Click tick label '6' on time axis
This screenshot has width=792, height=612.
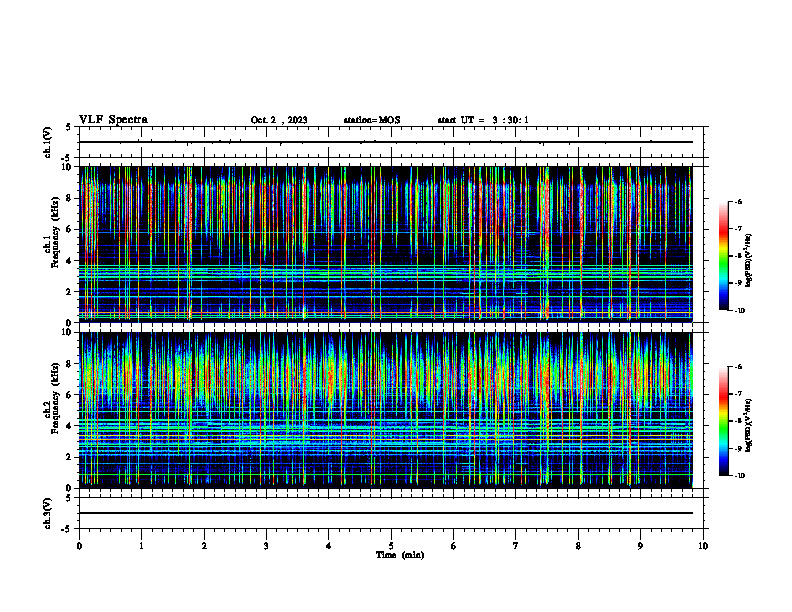coord(453,546)
